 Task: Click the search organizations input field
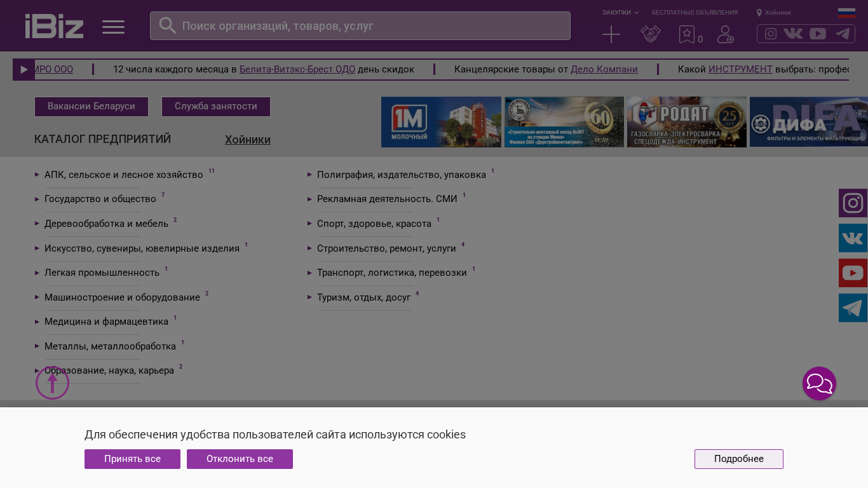tap(360, 26)
